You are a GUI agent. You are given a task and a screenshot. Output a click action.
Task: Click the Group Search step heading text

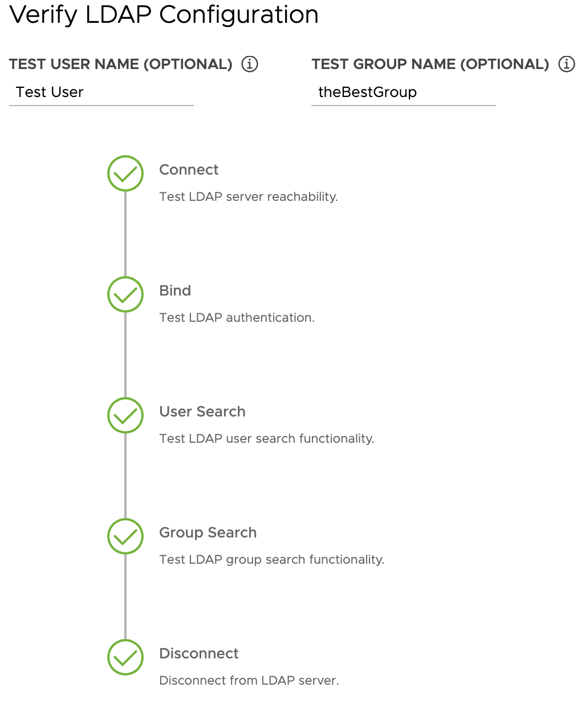coord(208,532)
